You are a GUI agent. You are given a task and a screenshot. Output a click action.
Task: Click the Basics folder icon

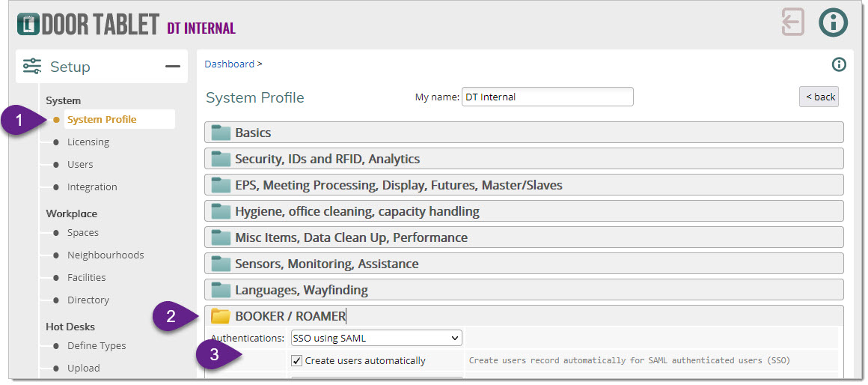point(221,133)
